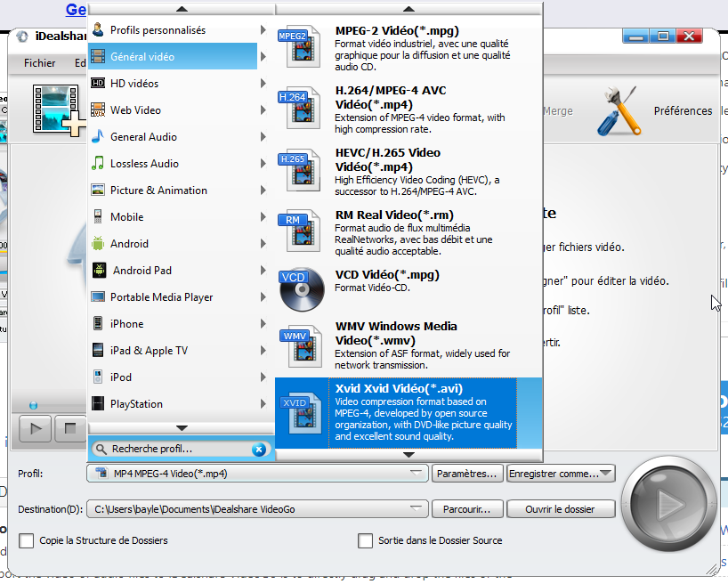Click the preview stop button
The width and height of the screenshot is (728, 584).
(70, 429)
